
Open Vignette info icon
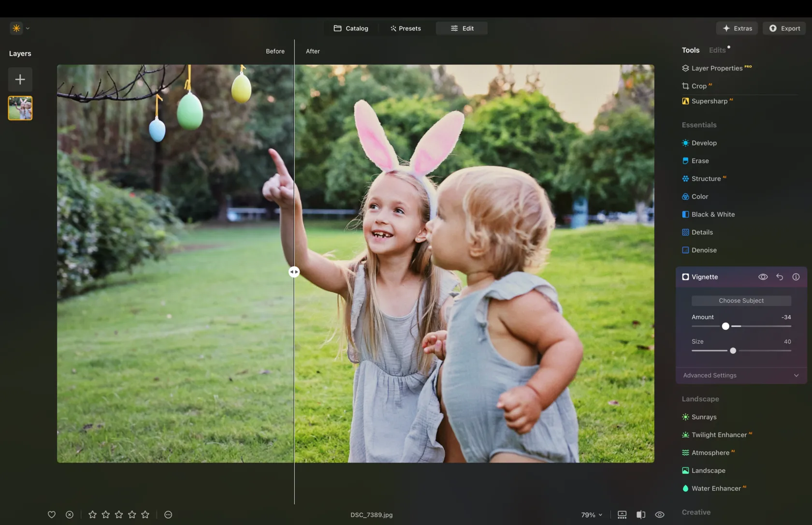pyautogui.click(x=796, y=277)
